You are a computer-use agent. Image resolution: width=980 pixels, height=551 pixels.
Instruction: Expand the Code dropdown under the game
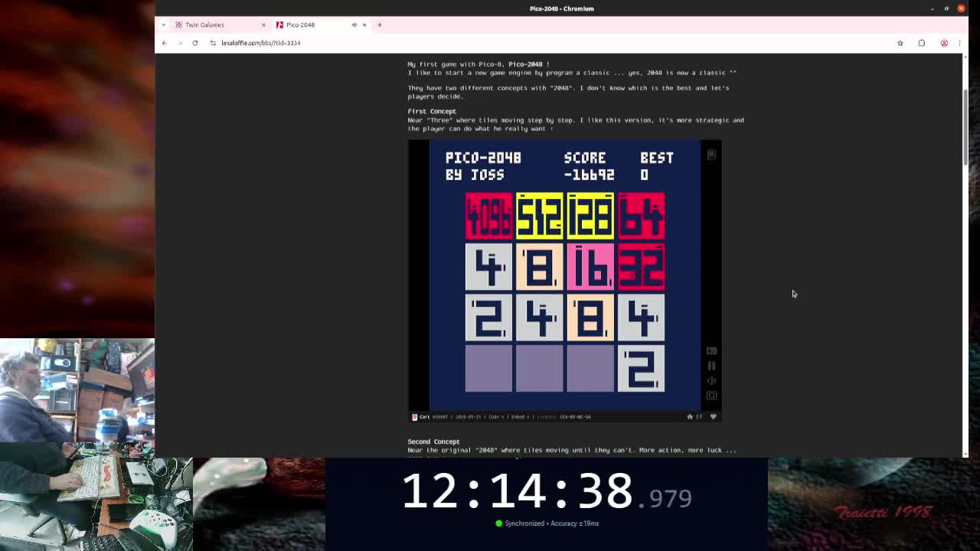click(497, 417)
